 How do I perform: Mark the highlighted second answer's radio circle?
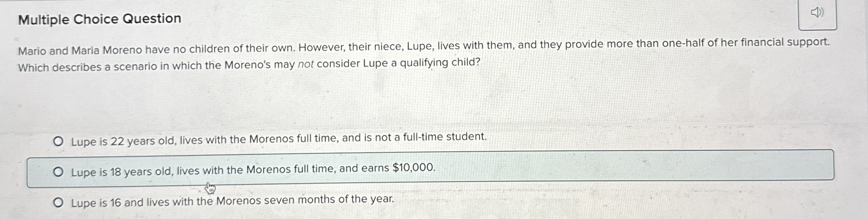tap(59, 172)
